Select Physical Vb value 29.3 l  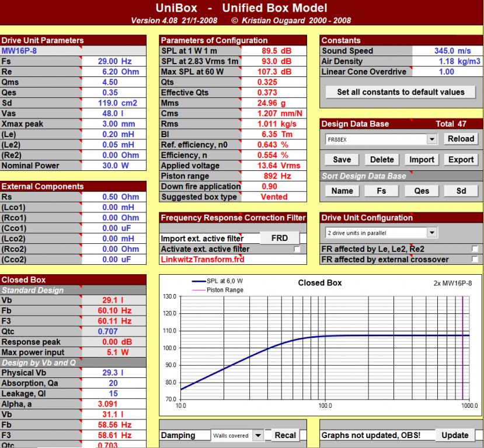[114, 373]
